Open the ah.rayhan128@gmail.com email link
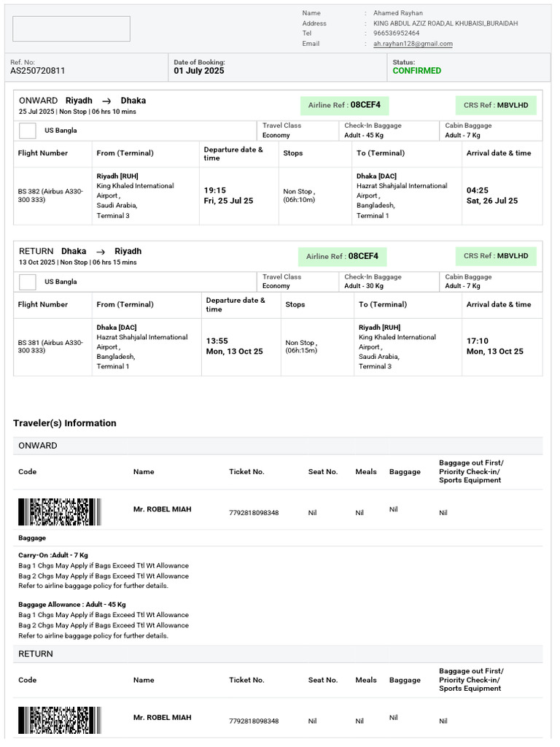Viewport: 560px width, 747px height. pyautogui.click(x=413, y=44)
